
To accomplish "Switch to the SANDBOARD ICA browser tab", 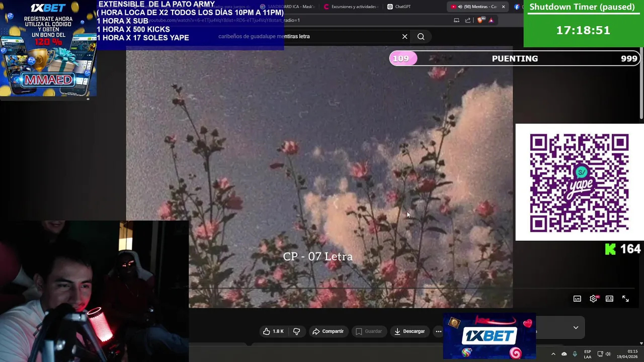I will coord(287,7).
